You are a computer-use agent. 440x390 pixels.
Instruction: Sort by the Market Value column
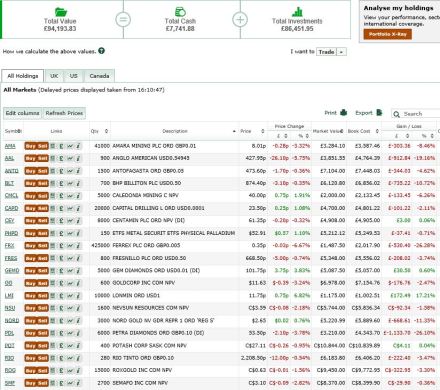tap(328, 131)
